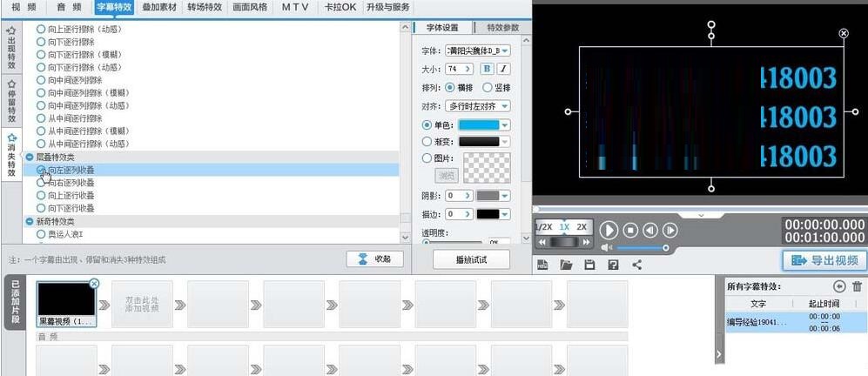Screen dimensions: 868x376
Task: Select the 竖排 vertical layout radio
Action: coord(488,88)
